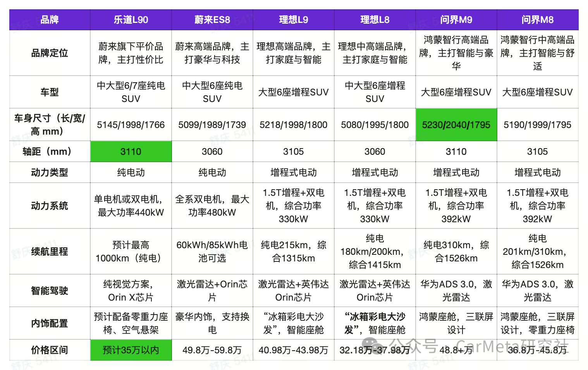Click the 纯电215km 综合1315km cell
Viewport: 588px width, 370px height.
(294, 252)
